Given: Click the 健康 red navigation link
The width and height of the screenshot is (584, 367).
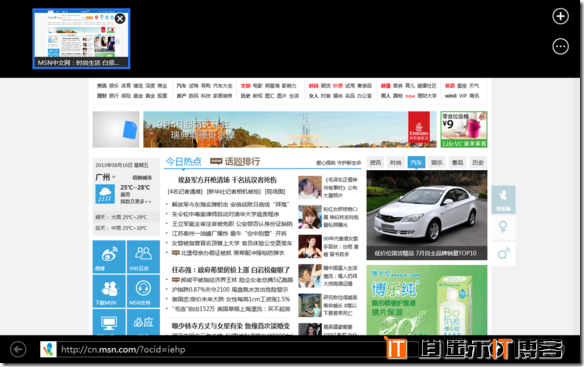Looking at the screenshot, I should click(x=385, y=86).
